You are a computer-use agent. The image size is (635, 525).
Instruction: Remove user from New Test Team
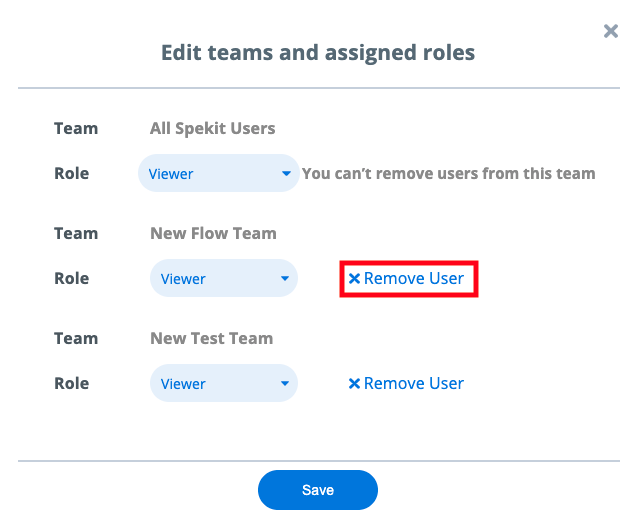pyautogui.click(x=406, y=383)
